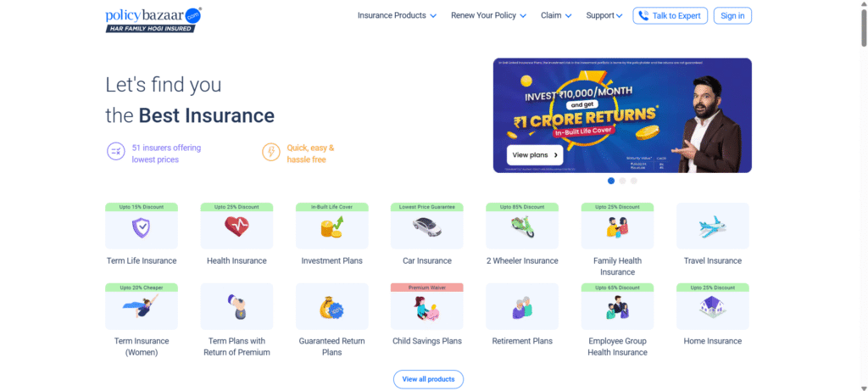Open the Support menu
868x391 pixels.
pos(604,15)
